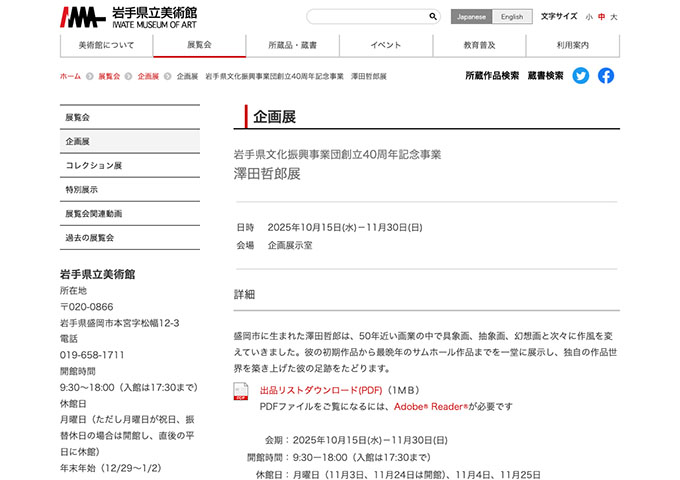Select the Japanese language option
This screenshot has height=480, width=680.
coord(471,17)
